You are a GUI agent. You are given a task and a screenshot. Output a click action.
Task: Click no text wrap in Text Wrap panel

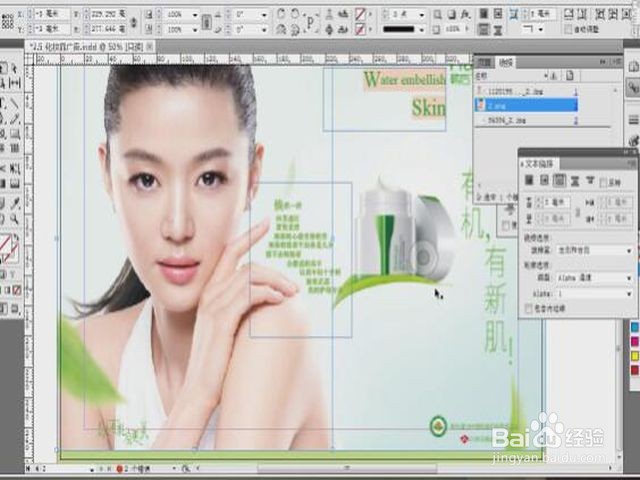[x=529, y=180]
